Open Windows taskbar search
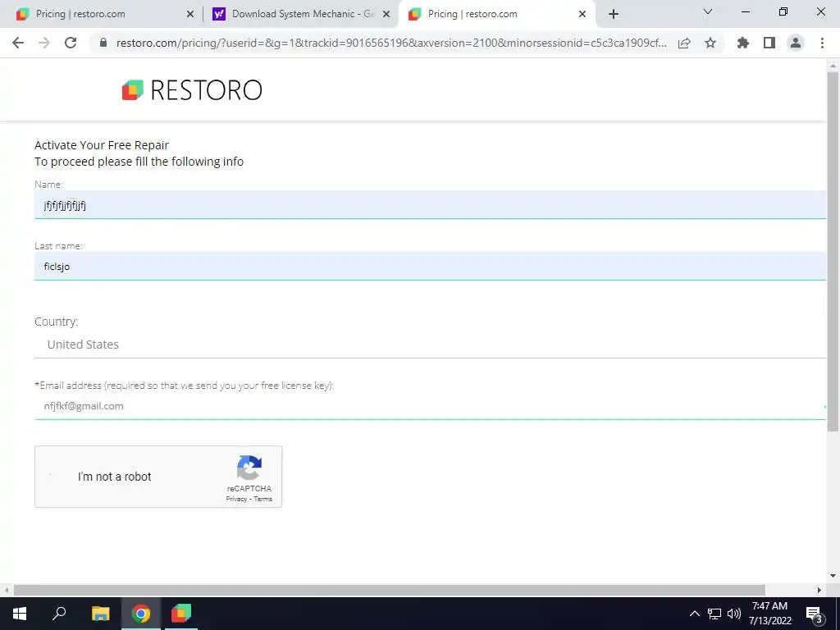 click(x=59, y=614)
